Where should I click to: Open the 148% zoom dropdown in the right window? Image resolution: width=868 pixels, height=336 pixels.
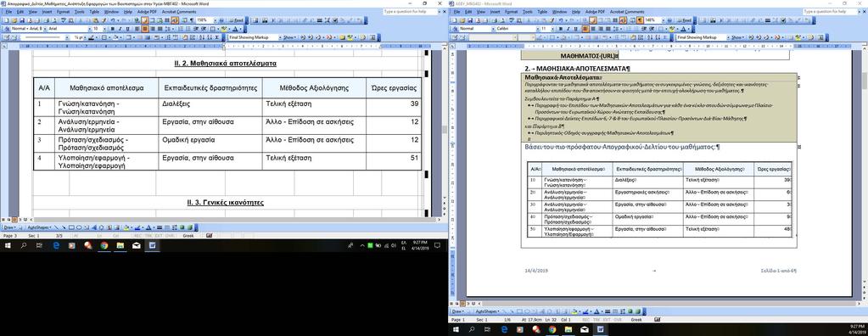(x=664, y=20)
